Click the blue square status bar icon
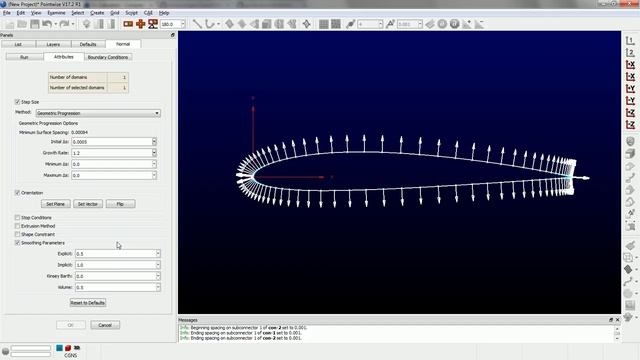Screen dimensions: 640x360 [x=60, y=348]
